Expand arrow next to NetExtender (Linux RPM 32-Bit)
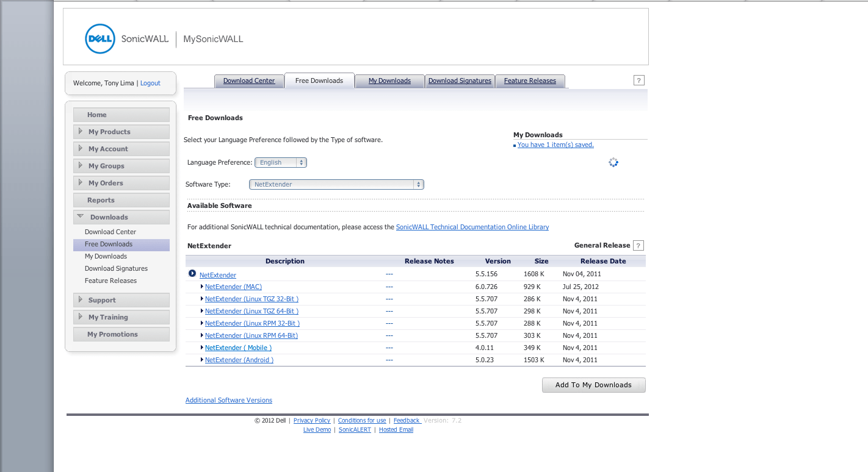The height and width of the screenshot is (472, 868). 202,323
